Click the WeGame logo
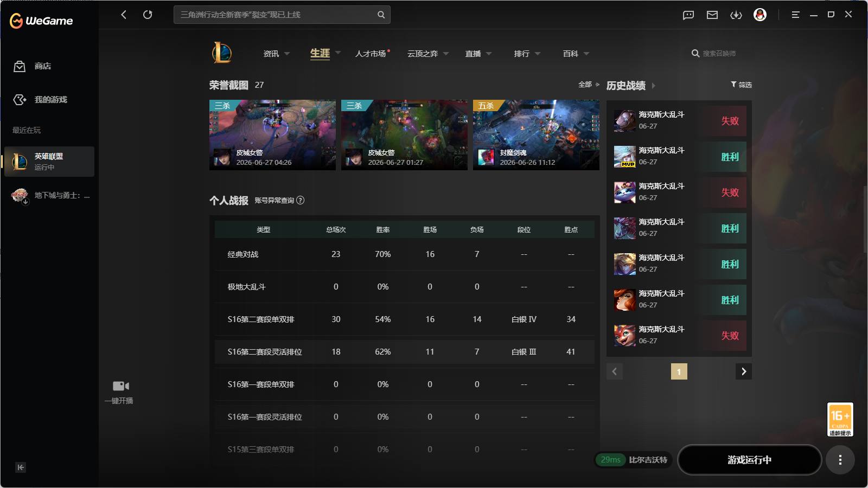868x488 pixels. point(41,21)
